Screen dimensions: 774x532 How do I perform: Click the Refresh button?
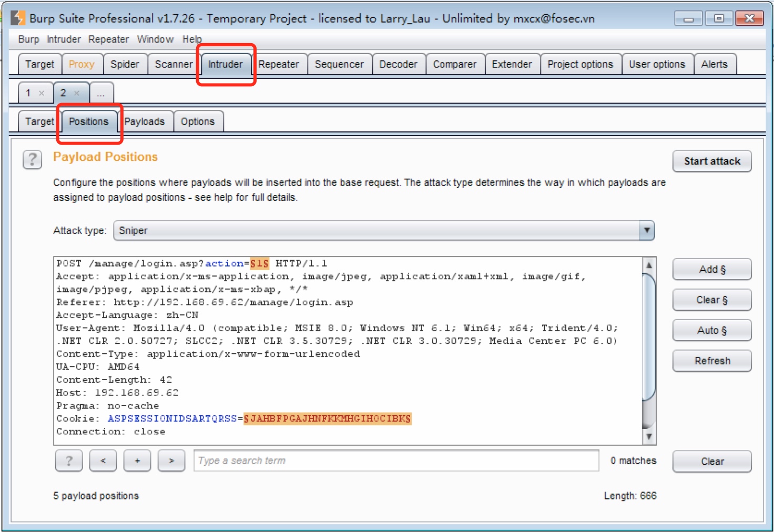712,361
